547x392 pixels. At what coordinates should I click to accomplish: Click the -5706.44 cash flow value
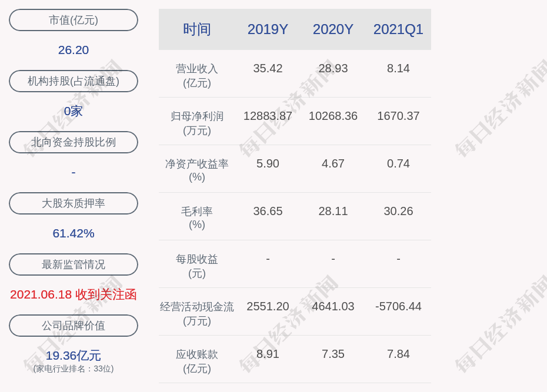pos(398,306)
